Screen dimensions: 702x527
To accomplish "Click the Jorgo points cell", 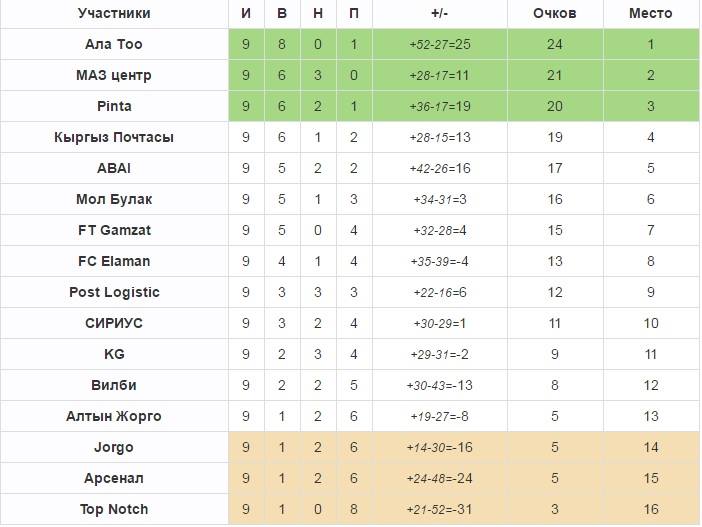I will (x=554, y=448).
